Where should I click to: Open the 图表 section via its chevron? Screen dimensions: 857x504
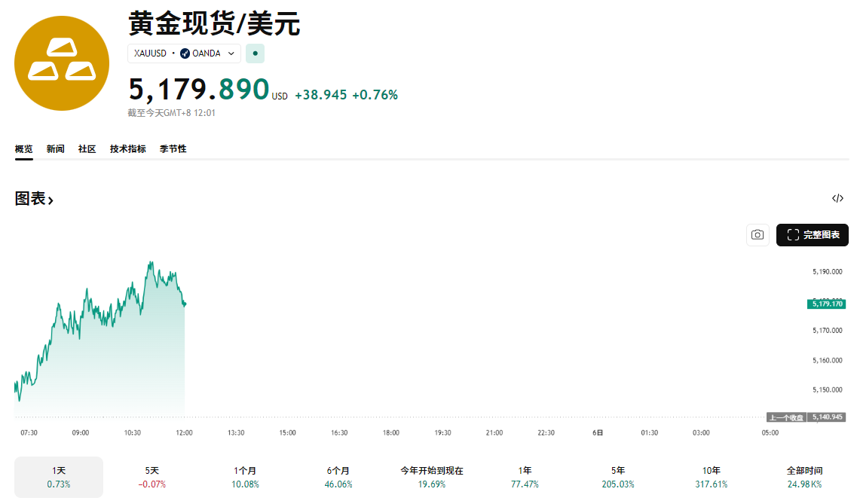pos(51,199)
